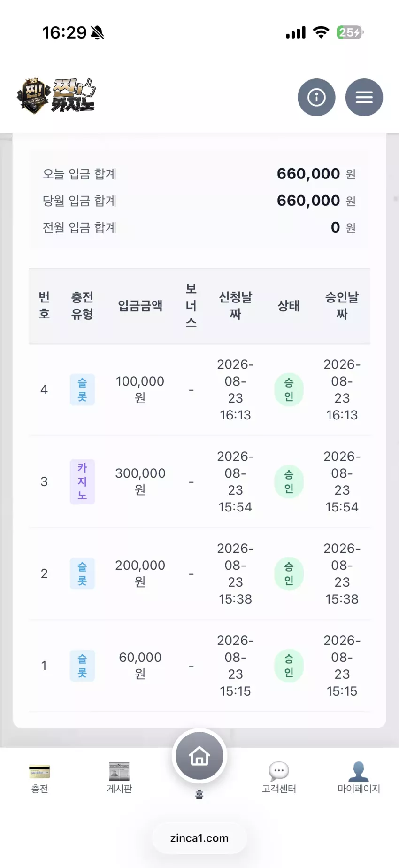The height and width of the screenshot is (868, 399).
Task: Open the hamburger menu
Action: tap(364, 97)
